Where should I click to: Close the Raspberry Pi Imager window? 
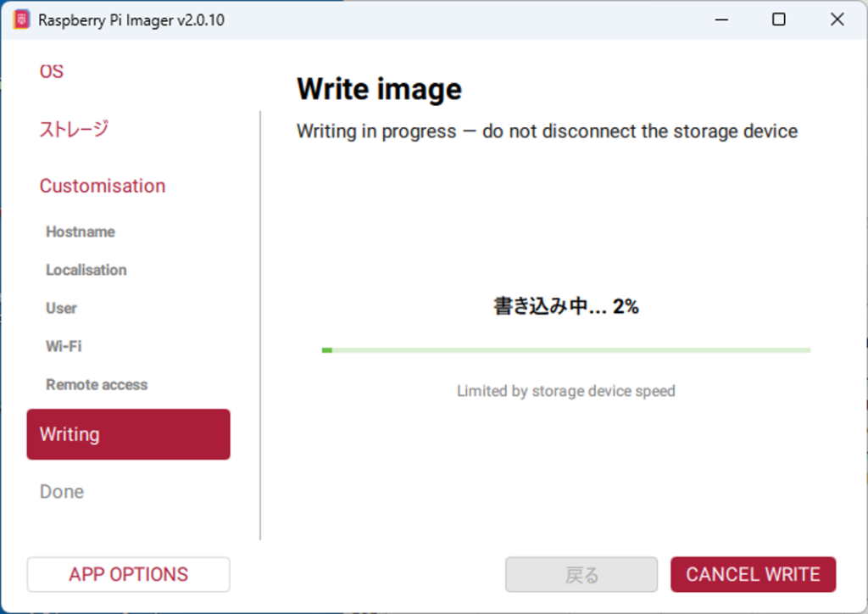point(837,20)
